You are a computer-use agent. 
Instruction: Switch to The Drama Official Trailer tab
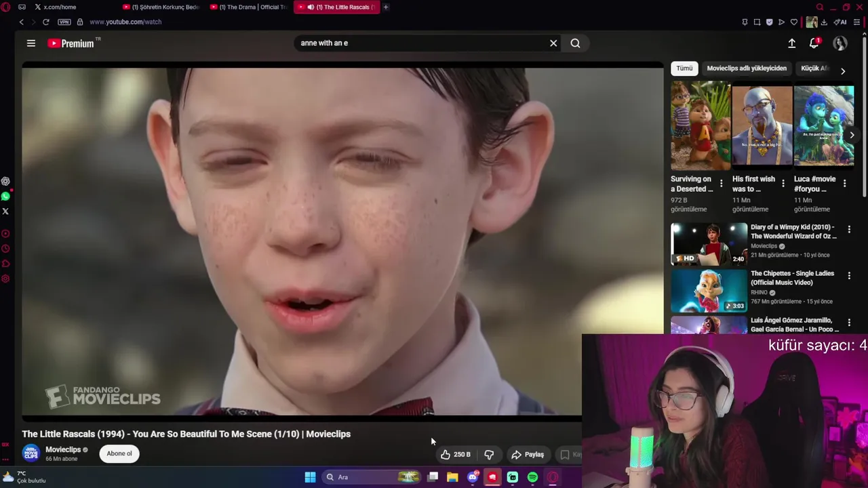click(x=250, y=7)
